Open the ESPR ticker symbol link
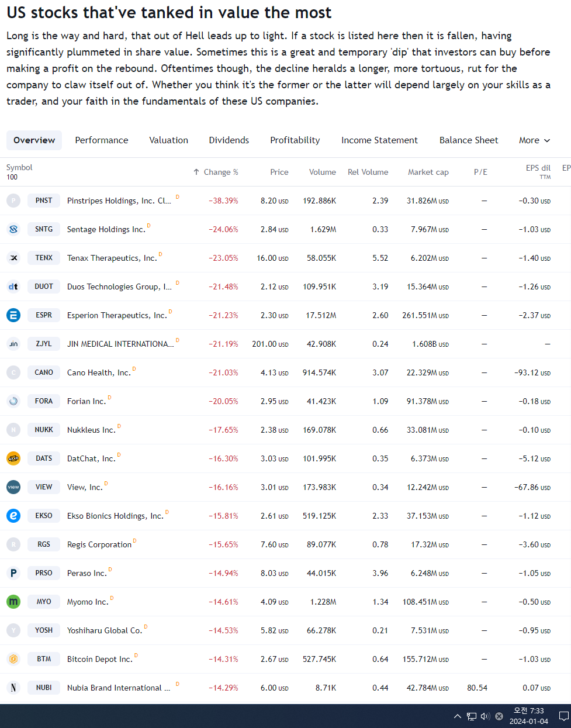 click(x=44, y=315)
